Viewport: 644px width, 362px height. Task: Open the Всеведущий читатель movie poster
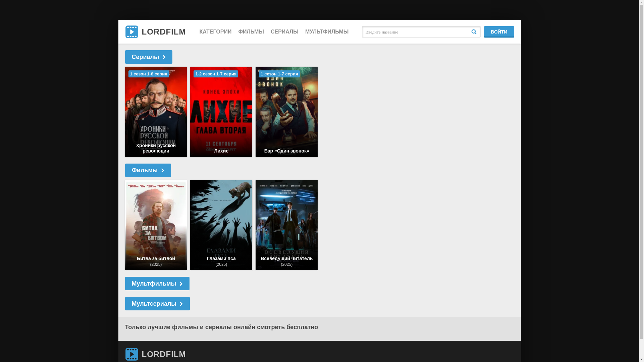pos(286,225)
